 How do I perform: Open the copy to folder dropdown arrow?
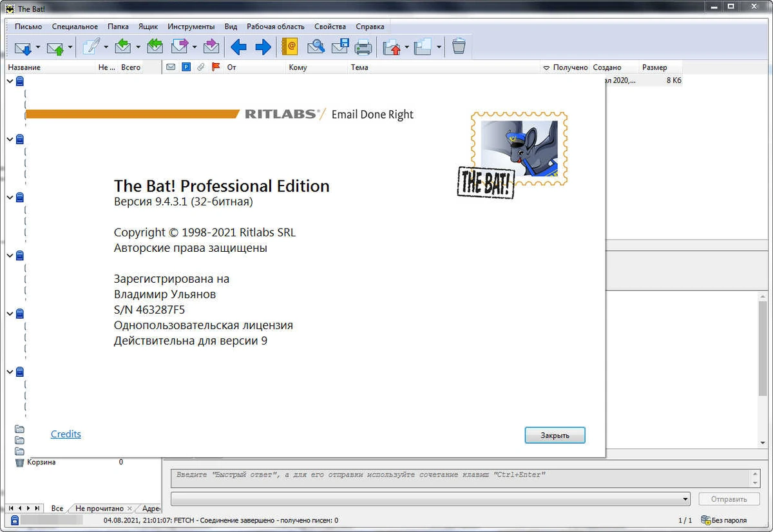(x=439, y=48)
